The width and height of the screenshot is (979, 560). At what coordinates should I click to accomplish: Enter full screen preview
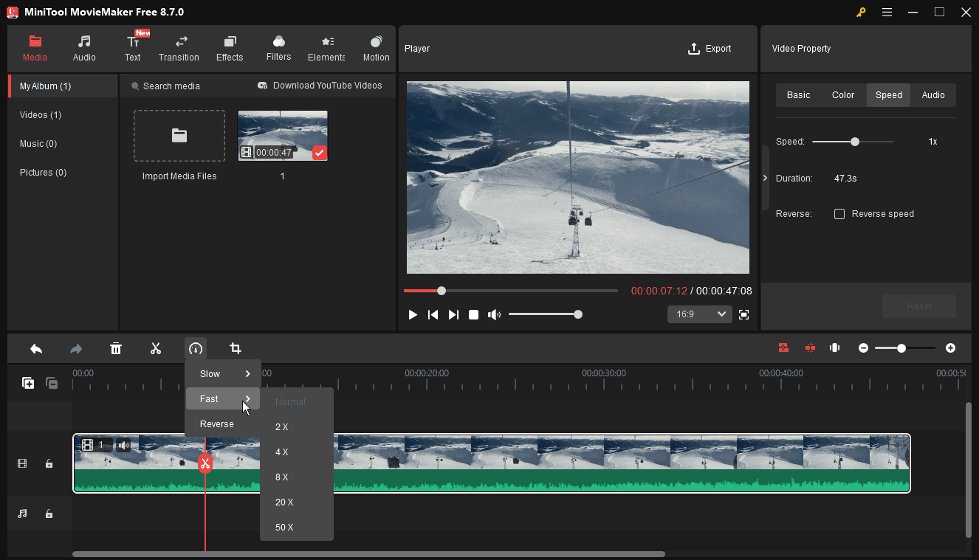point(743,315)
